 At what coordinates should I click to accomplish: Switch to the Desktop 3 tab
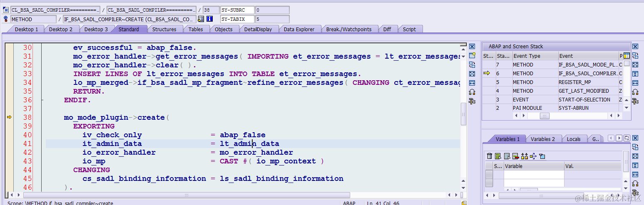(x=96, y=29)
